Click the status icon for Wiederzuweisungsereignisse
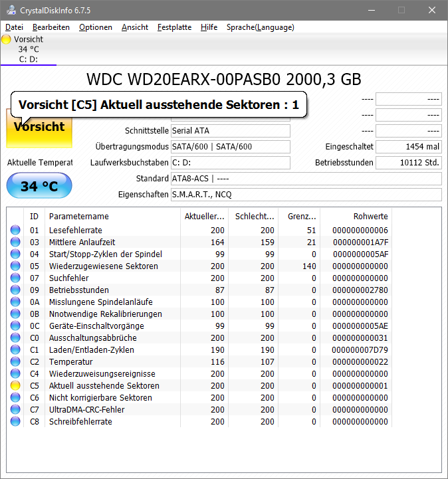This screenshot has width=448, height=479. click(15, 373)
